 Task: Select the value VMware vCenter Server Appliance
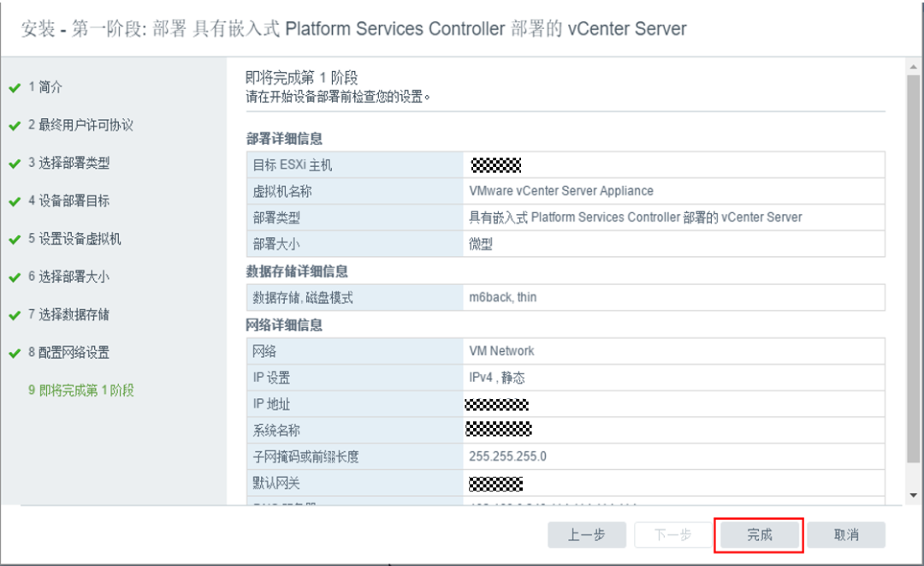click(561, 191)
